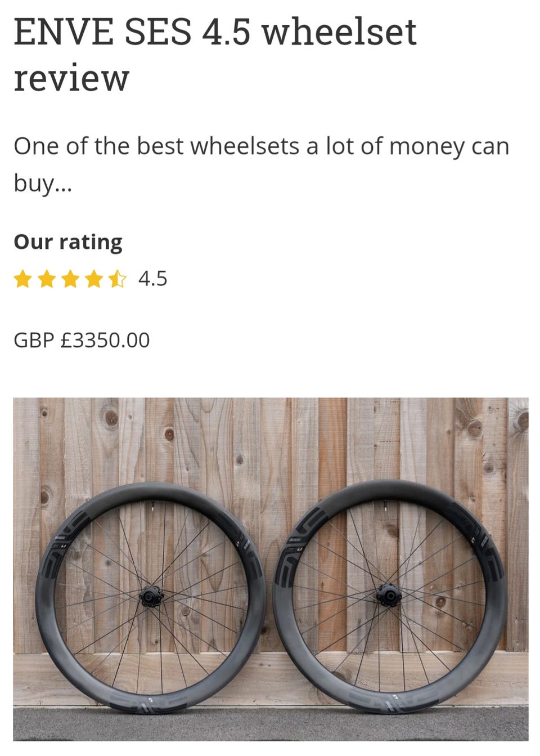The image size is (540, 756).
Task: Click the first gold rating star
Action: tap(22, 279)
